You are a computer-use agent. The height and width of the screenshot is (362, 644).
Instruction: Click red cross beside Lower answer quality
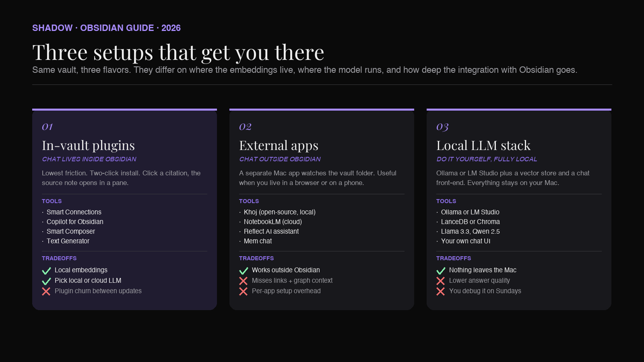pyautogui.click(x=441, y=281)
